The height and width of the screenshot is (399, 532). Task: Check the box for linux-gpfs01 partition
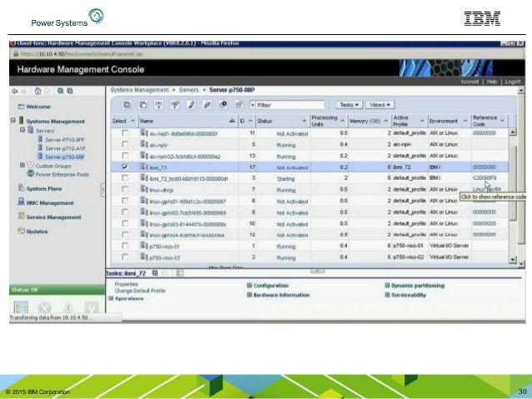tap(125, 201)
